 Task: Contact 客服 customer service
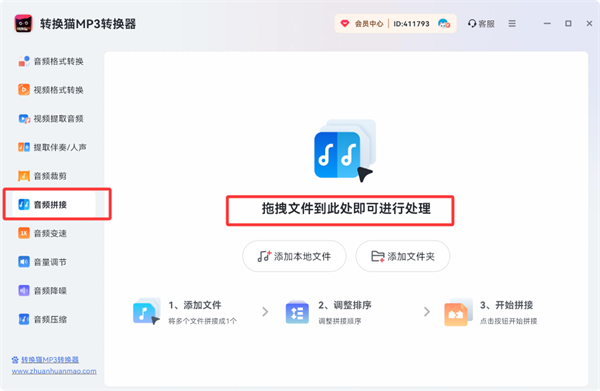(481, 24)
